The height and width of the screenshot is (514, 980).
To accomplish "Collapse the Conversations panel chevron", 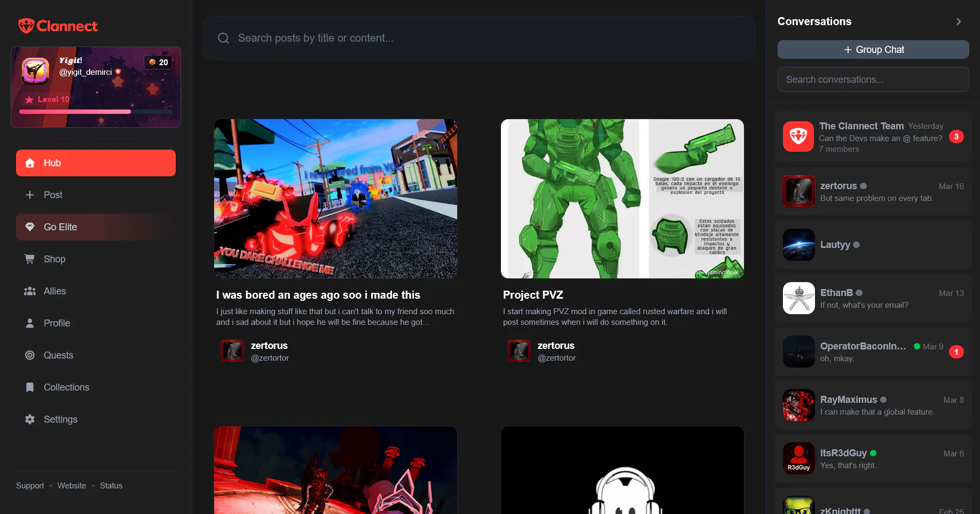I will (x=959, y=21).
